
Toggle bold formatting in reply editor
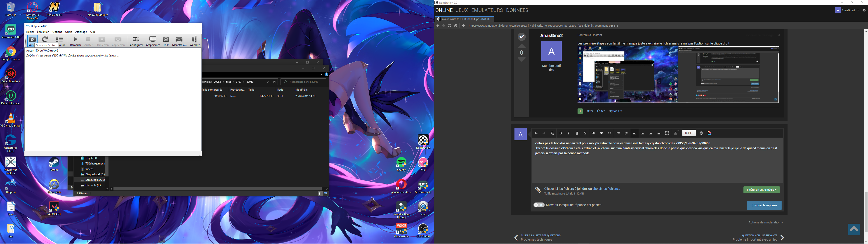(x=561, y=133)
